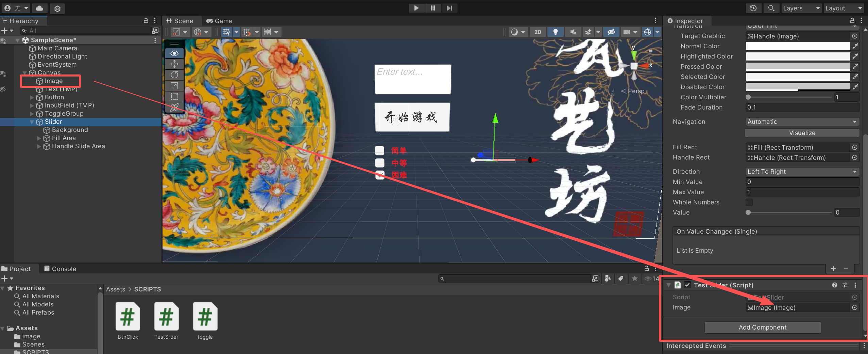Select the TestSlider script in Project panel
Image resolution: width=868 pixels, height=354 pixels.
(166, 316)
